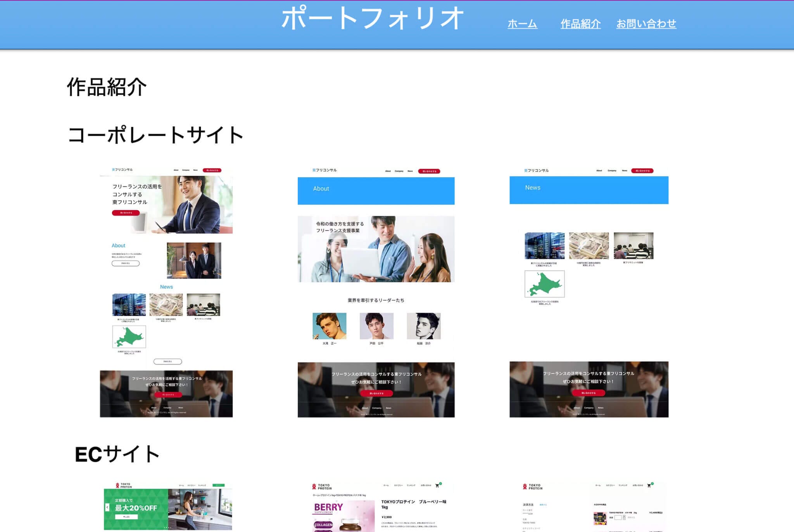Click the コーポレートサイト section heading

(x=155, y=135)
